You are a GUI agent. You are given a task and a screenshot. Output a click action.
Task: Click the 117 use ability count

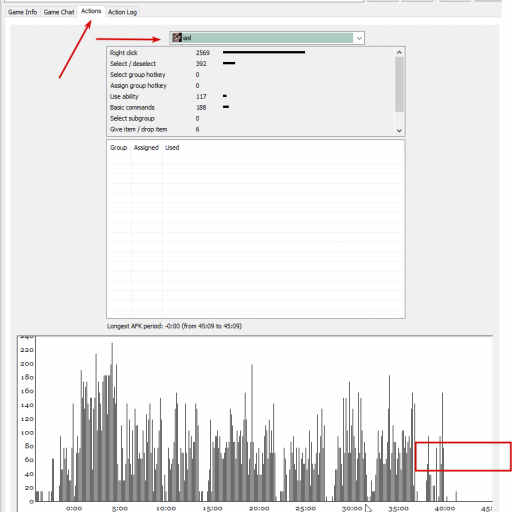click(201, 97)
